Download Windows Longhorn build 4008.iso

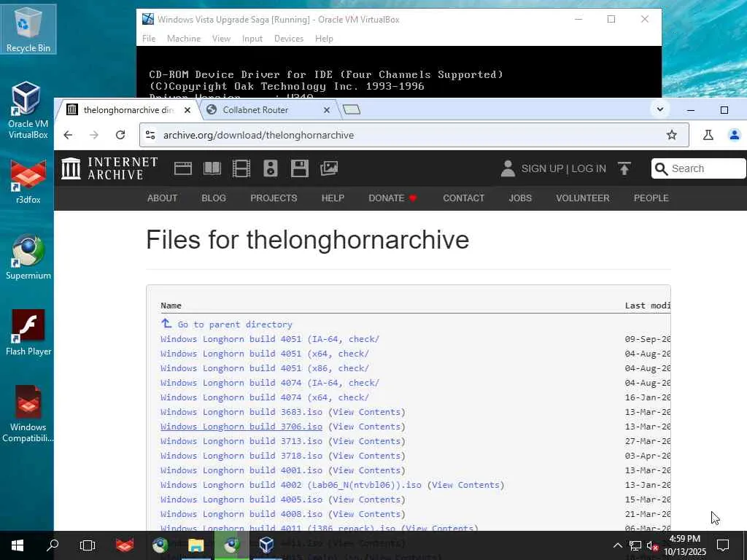point(241,514)
